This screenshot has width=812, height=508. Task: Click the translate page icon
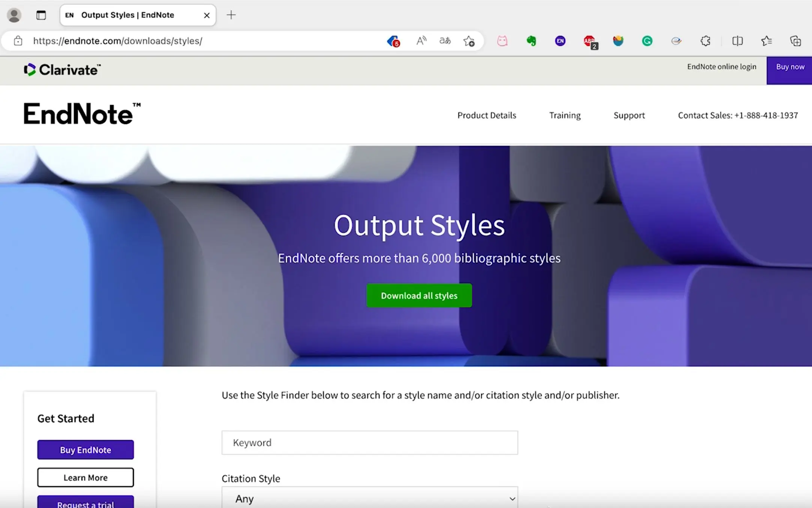(445, 41)
